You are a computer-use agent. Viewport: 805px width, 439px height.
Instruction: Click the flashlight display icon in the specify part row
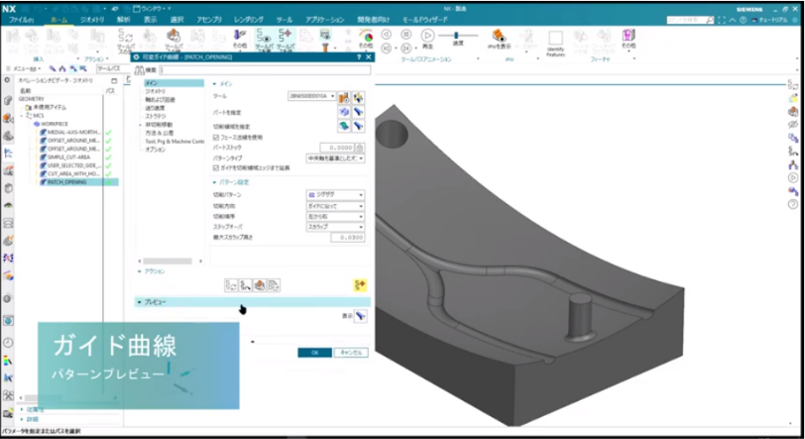358,111
